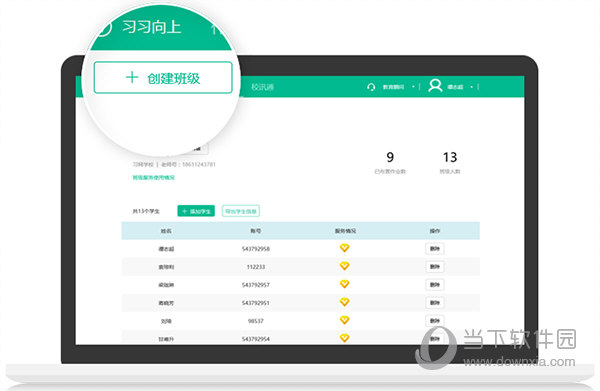
Task: Click the headset customer service icon
Action: (371, 87)
